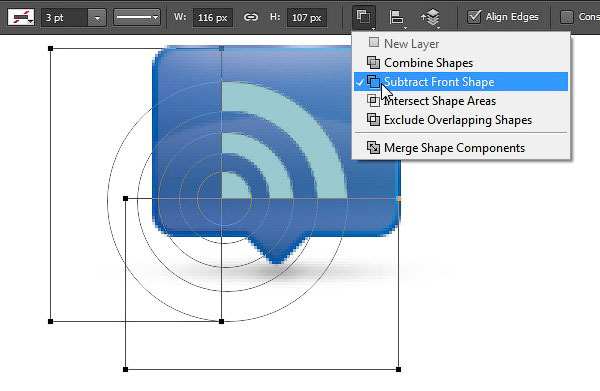Click the Combine Shapes menu icon
Screen dimensions: 600x391
373,62
